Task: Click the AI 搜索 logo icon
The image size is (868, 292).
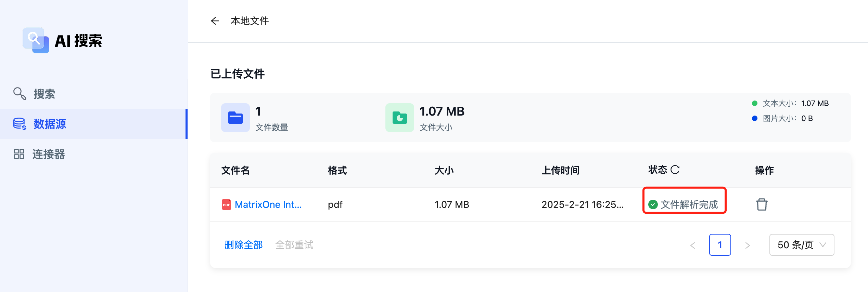Action: click(x=36, y=40)
